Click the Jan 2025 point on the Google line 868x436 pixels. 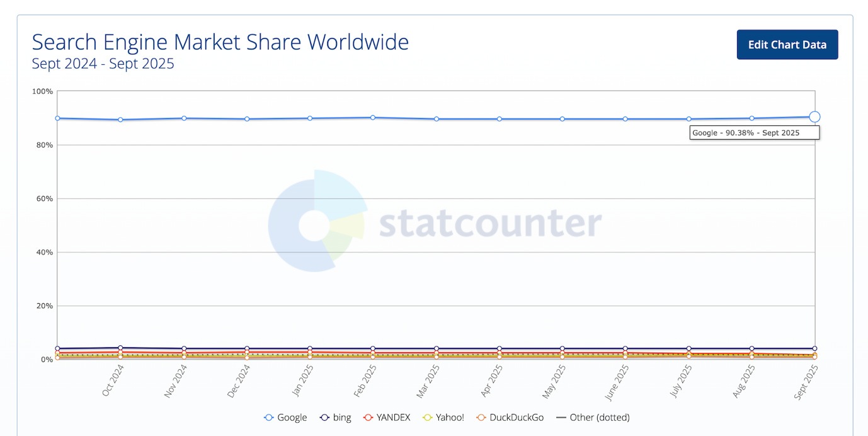point(309,118)
